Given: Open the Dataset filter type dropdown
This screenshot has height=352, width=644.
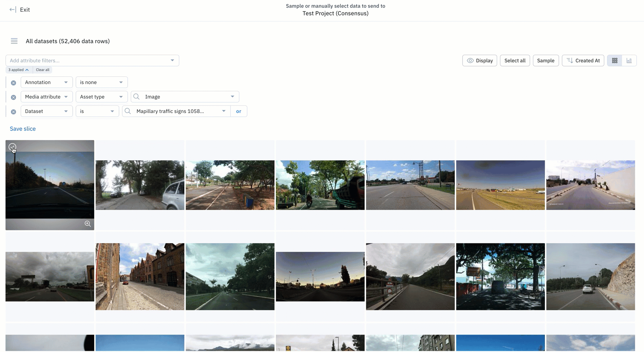Looking at the screenshot, I should click(x=47, y=111).
